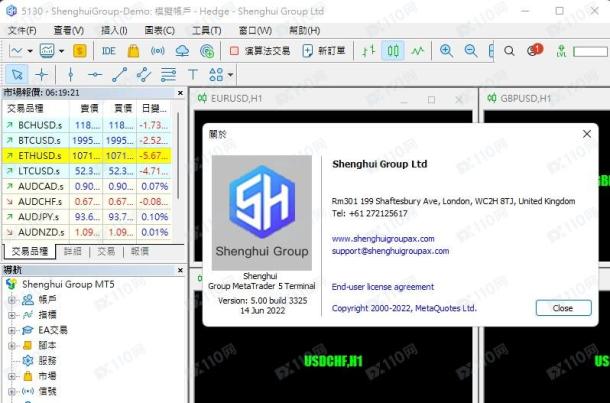Select the text label tool
This screenshot has width=610, height=403.
193,74
